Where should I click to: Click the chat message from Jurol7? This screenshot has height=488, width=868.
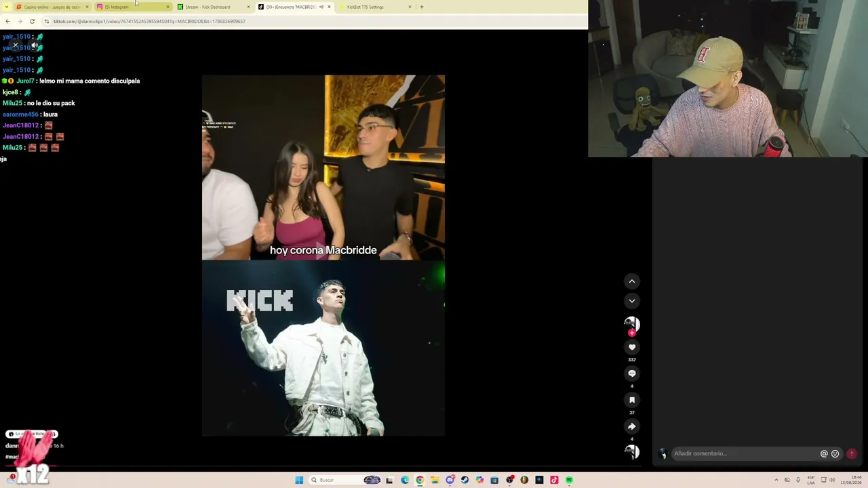tap(71, 81)
